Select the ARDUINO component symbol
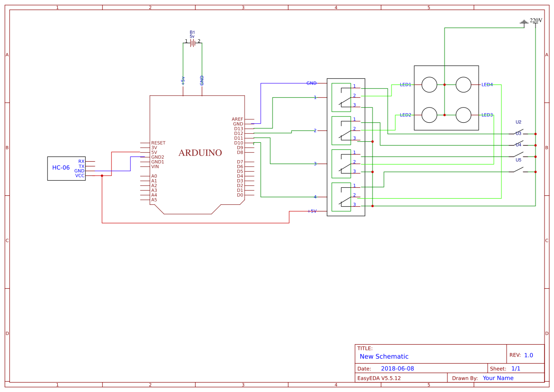 click(199, 153)
